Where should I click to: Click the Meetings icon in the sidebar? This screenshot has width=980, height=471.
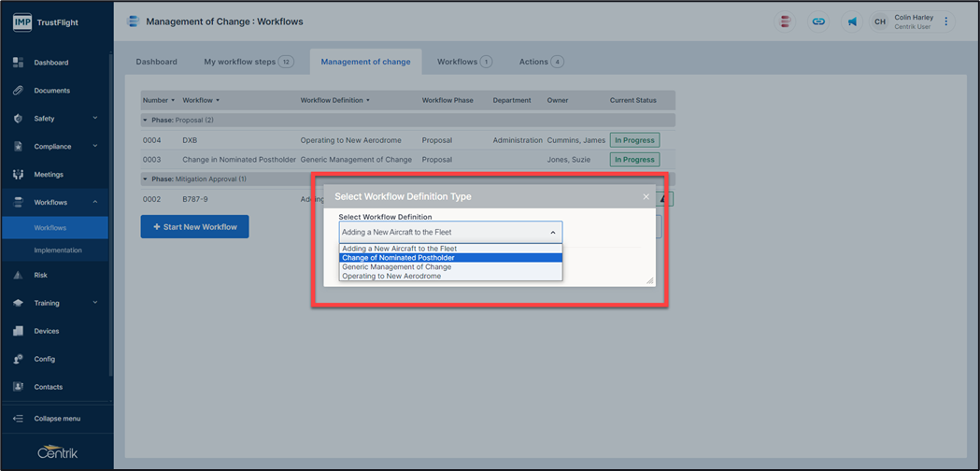[18, 175]
